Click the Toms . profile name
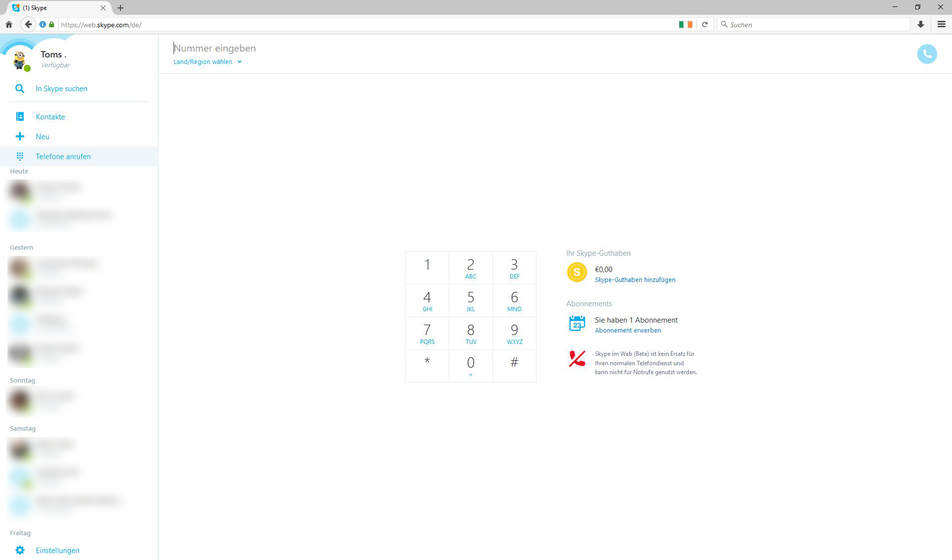The height and width of the screenshot is (560, 952). point(53,55)
